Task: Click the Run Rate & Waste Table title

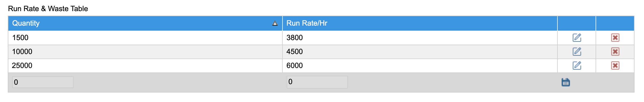Action: click(48, 9)
